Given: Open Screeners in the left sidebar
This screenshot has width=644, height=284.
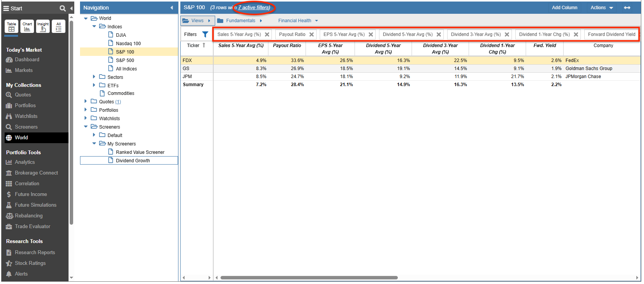Looking at the screenshot, I should 26,127.
